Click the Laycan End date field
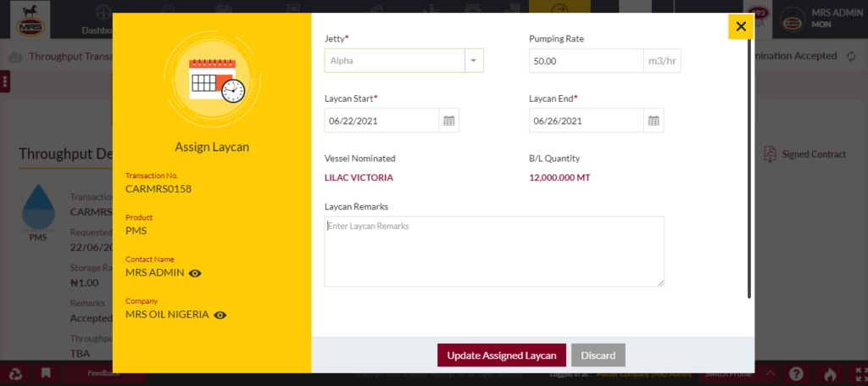 point(587,120)
